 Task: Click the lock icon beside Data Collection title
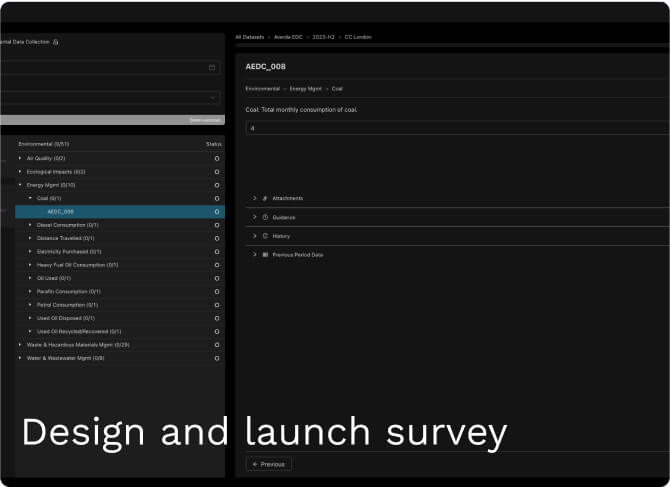pyautogui.click(x=56, y=42)
